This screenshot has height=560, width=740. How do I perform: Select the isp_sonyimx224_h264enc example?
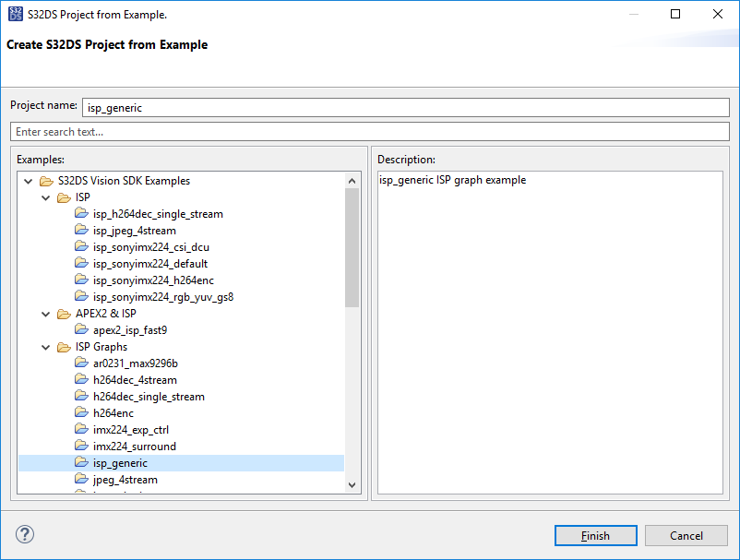coord(153,280)
